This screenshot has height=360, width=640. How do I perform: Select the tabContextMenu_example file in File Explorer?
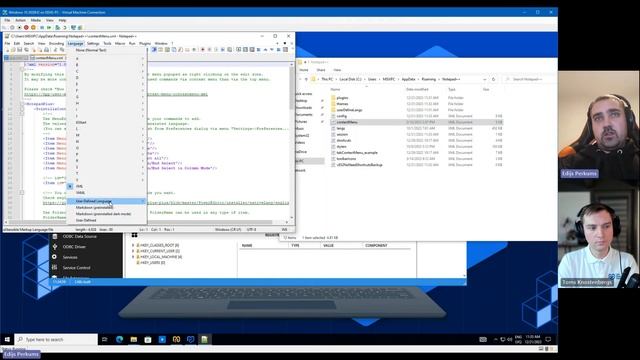click(357, 153)
